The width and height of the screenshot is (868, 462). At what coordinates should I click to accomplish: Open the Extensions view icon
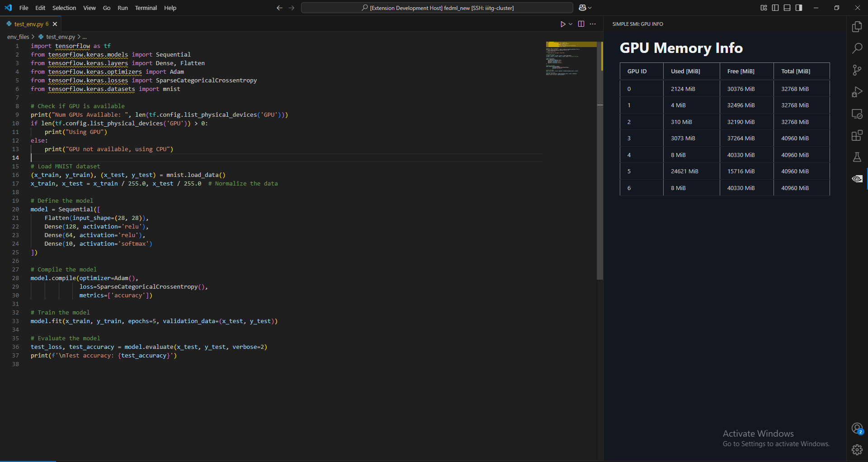(857, 135)
